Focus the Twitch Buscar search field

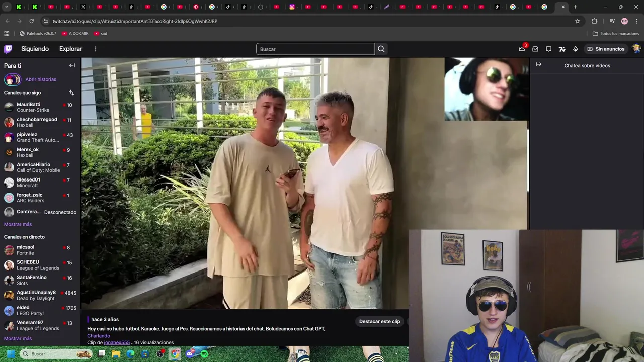click(x=315, y=49)
